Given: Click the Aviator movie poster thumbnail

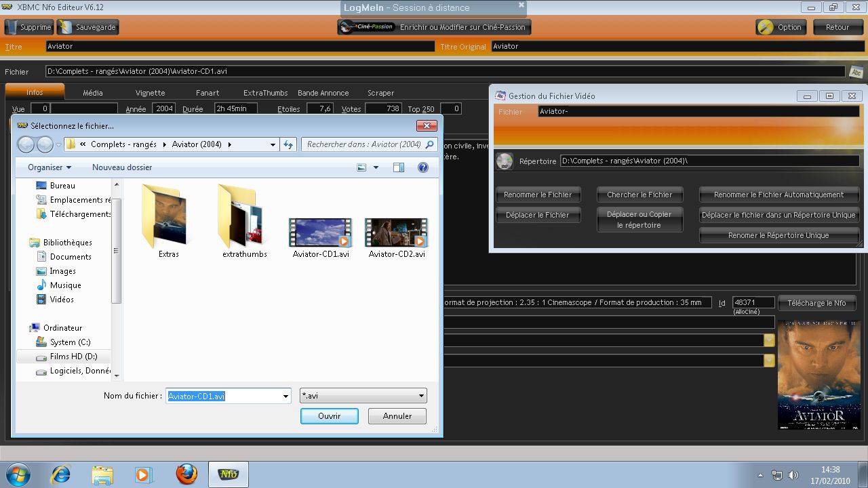Looking at the screenshot, I should 818,375.
